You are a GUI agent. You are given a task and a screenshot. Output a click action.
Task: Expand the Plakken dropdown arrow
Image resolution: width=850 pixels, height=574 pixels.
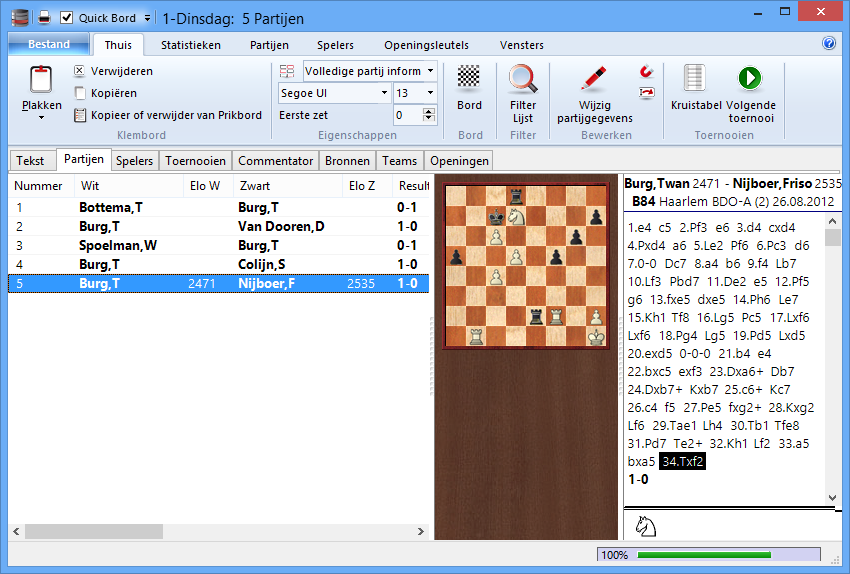point(41,118)
